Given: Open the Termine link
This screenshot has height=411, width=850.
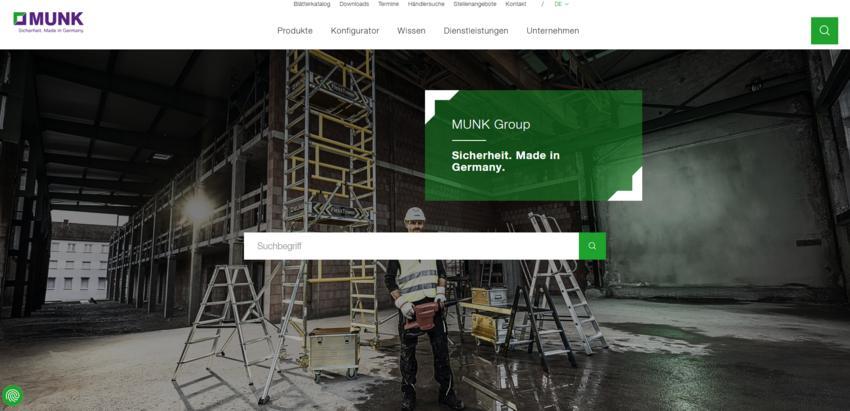Looking at the screenshot, I should tap(388, 4).
